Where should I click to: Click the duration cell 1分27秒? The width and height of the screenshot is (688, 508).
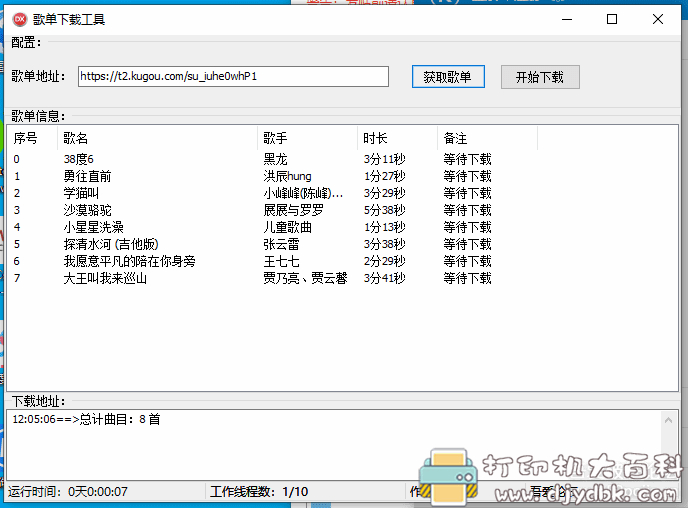[384, 176]
